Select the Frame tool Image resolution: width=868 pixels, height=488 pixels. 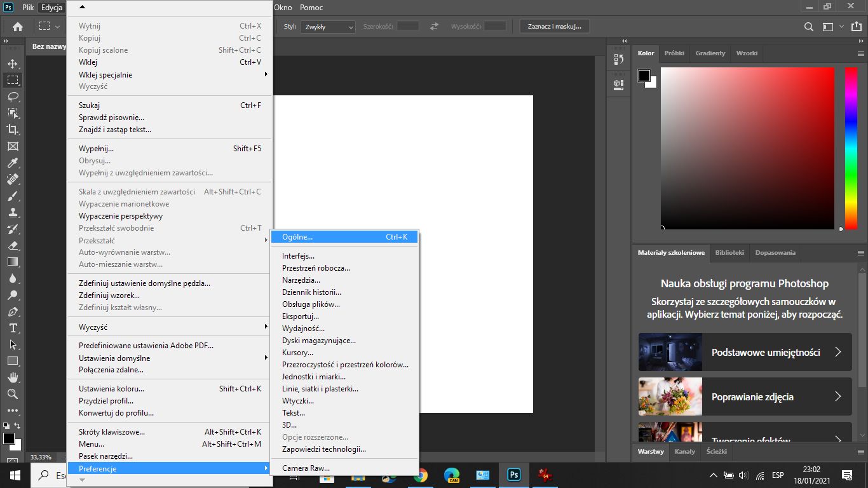pyautogui.click(x=12, y=146)
